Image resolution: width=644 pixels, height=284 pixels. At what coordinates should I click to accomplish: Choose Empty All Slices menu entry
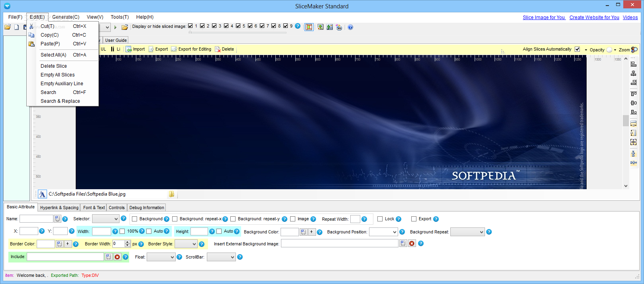click(x=63, y=75)
